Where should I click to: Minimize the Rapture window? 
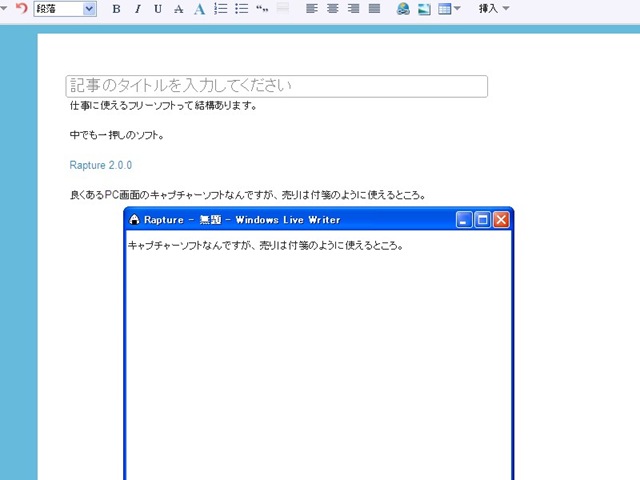pos(464,220)
